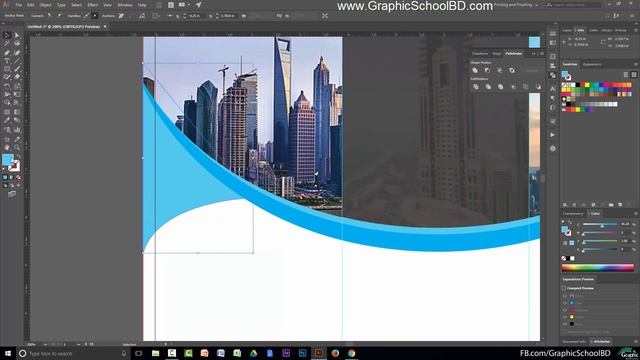The width and height of the screenshot is (640, 360).
Task: Enable the Overprint Preview checkbox
Action: pos(564,288)
